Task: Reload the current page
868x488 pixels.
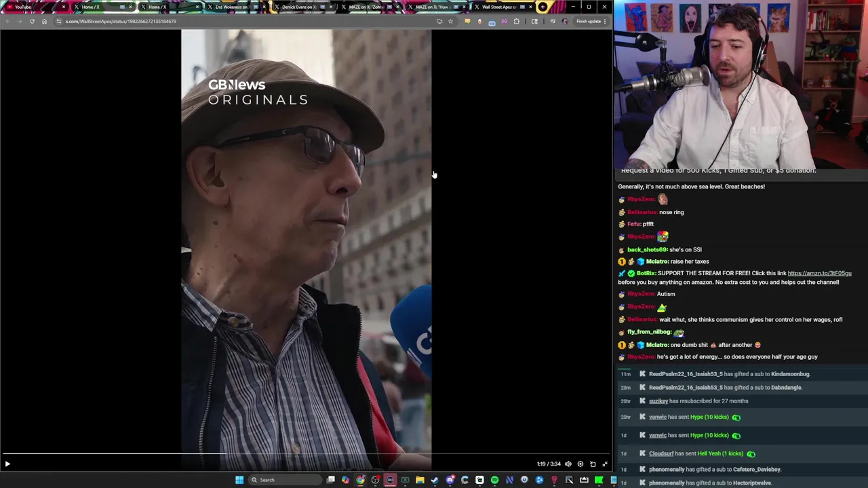Action: click(32, 21)
